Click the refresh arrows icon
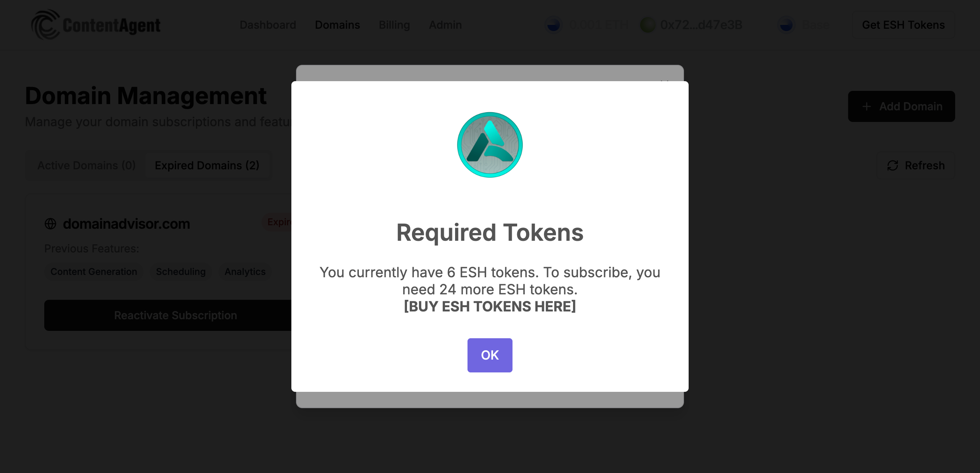 [x=892, y=165]
